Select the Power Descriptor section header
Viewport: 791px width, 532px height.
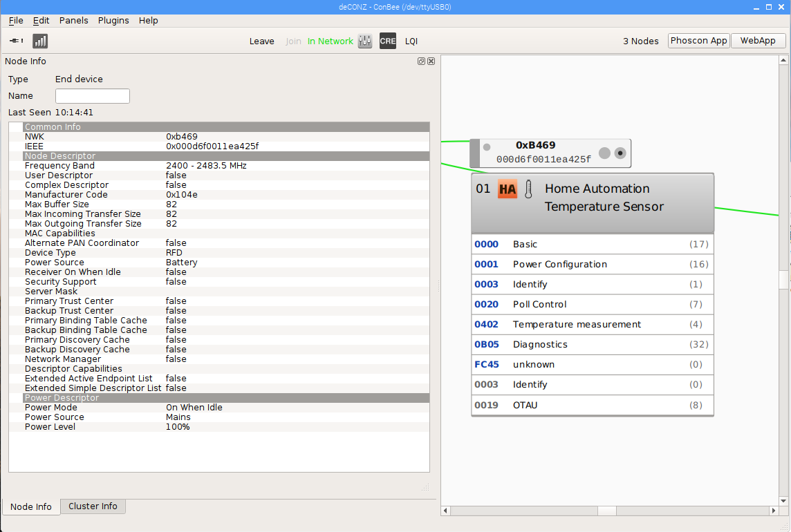pyautogui.click(x=227, y=397)
